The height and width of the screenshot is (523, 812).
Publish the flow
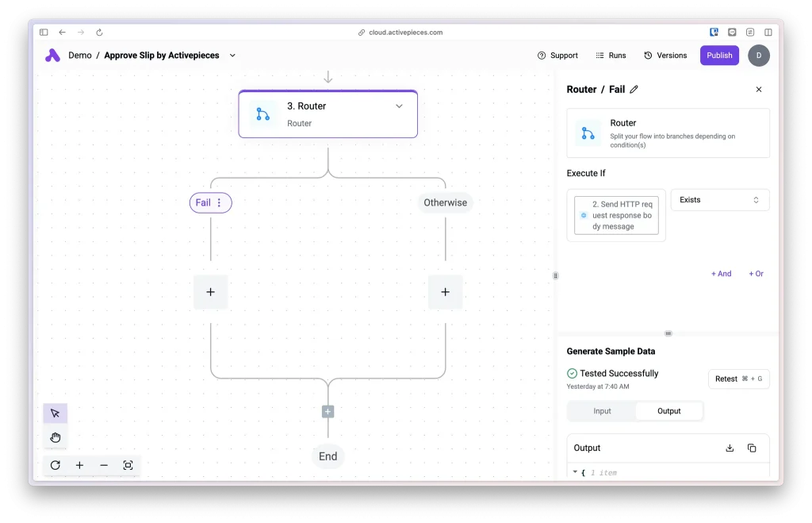click(719, 56)
